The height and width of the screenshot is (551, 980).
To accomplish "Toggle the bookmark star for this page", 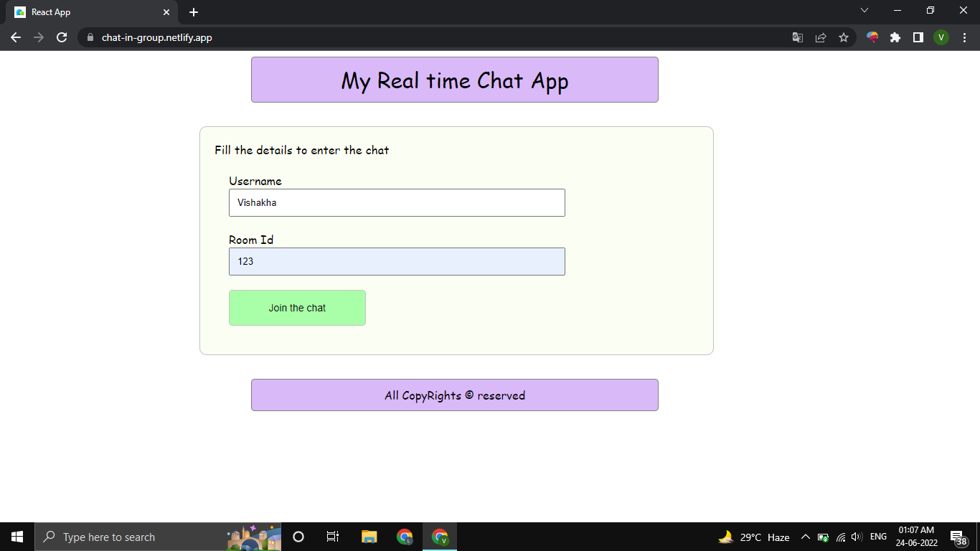I will [843, 37].
